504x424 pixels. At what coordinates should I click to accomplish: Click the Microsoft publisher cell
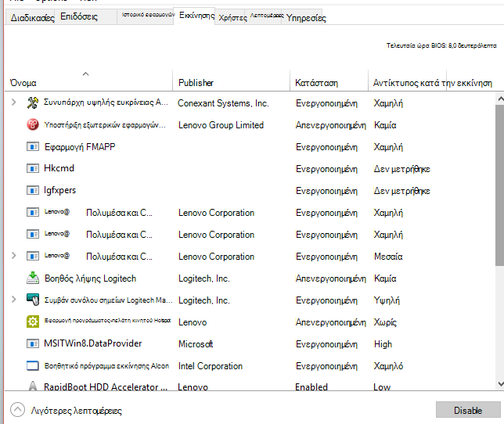tap(196, 344)
